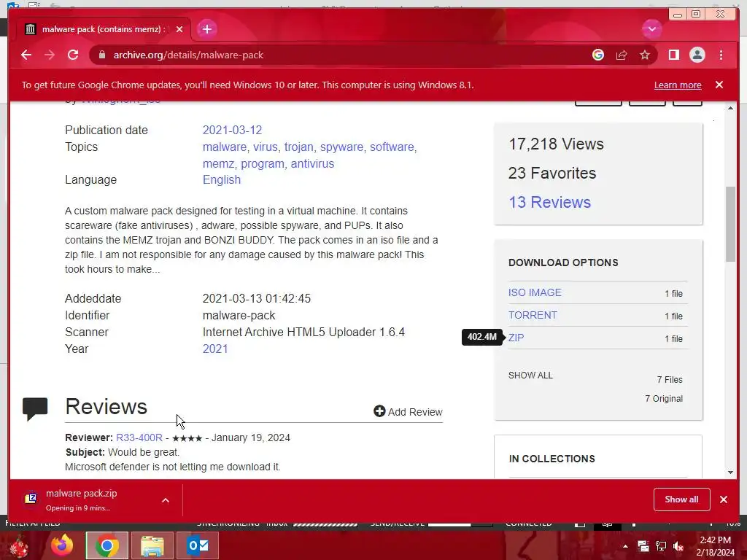
Task: Open Outlook from the taskbar
Action: (x=198, y=545)
